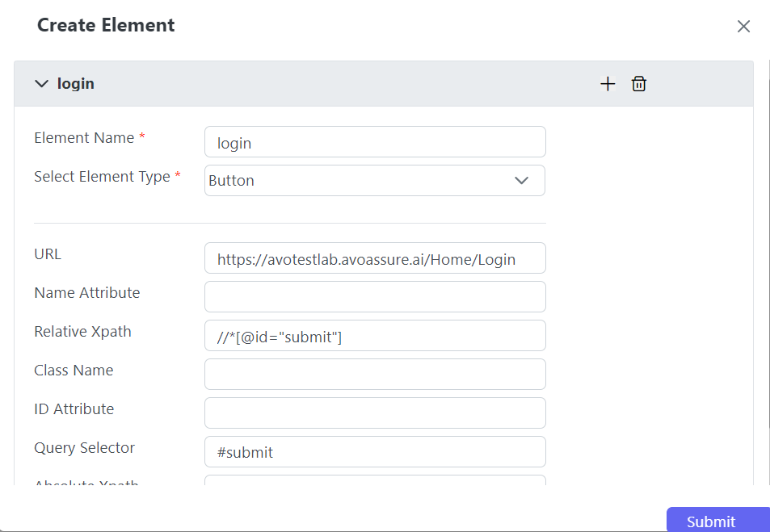Select the empty Name Attribute field
The image size is (770, 532).
[375, 297]
